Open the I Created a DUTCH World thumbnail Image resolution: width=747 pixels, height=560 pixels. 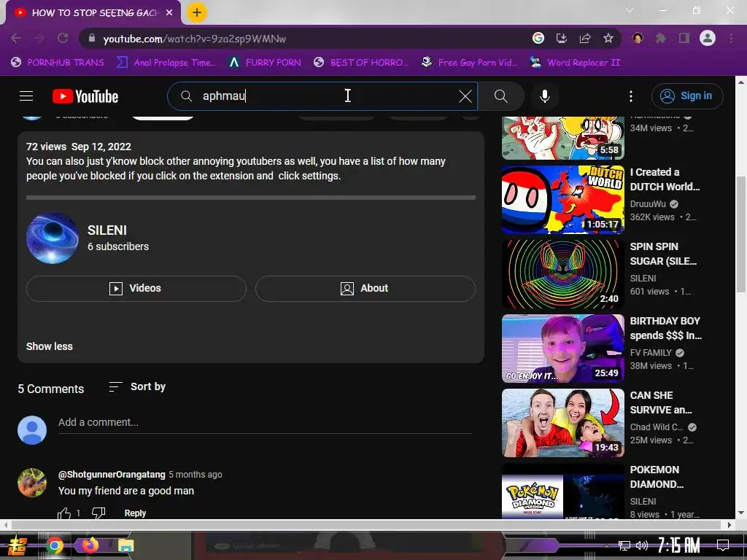pos(562,200)
